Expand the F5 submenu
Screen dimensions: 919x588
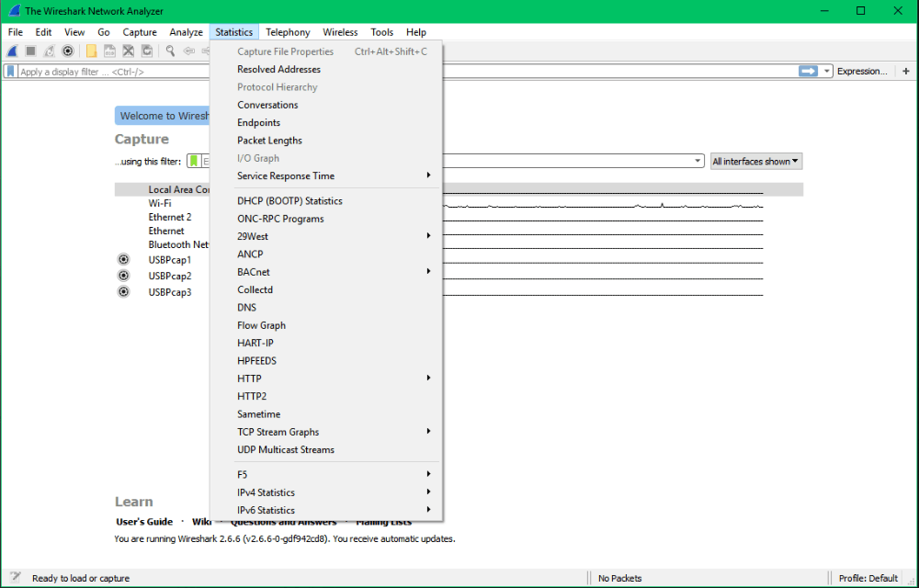(x=428, y=474)
